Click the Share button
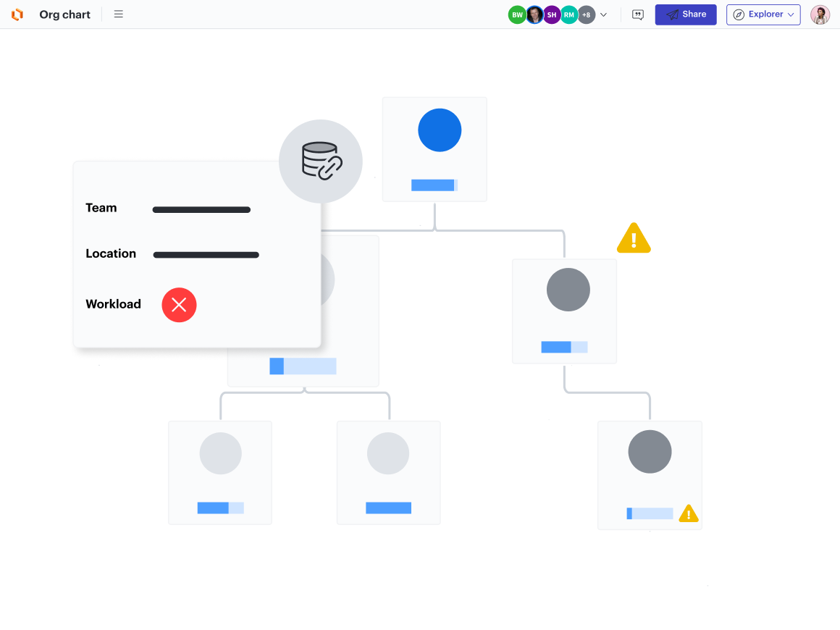This screenshot has width=840, height=630. [685, 14]
